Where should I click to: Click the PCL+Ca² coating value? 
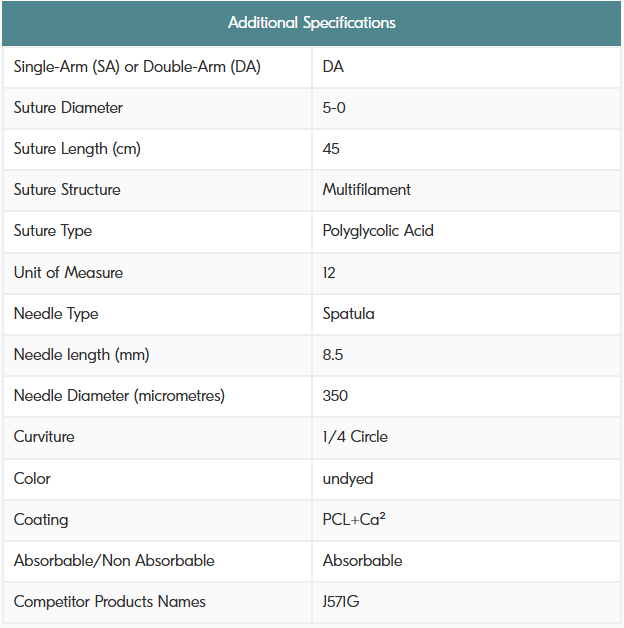coord(354,520)
